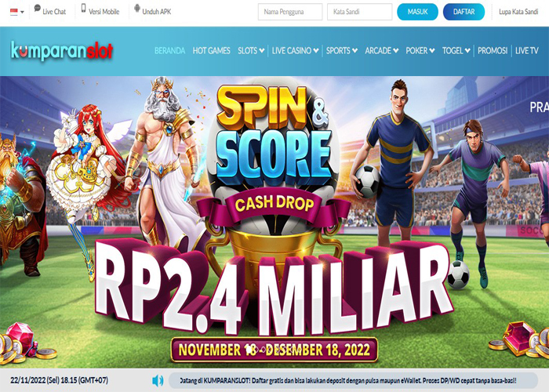Image resolution: width=549 pixels, height=392 pixels.
Task: Click the Versi Mobile phone icon
Action: click(83, 8)
